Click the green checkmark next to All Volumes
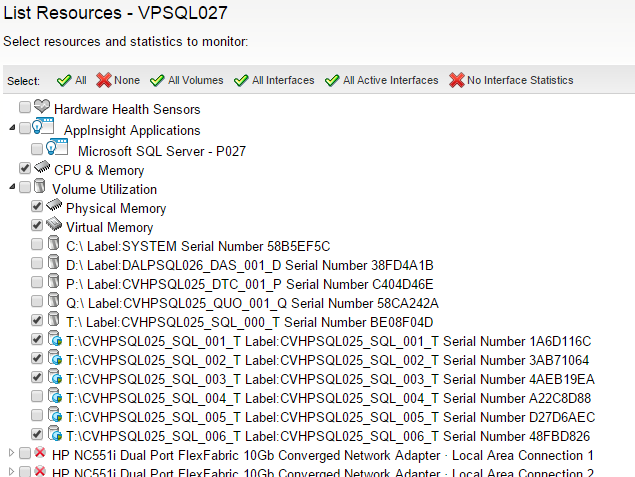This screenshot has height=477, width=635. tap(157, 80)
